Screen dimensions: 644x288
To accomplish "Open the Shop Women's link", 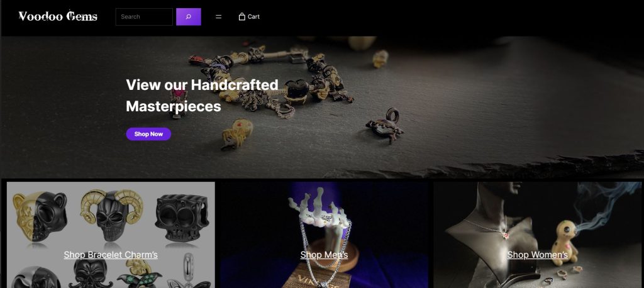I will coord(537,255).
